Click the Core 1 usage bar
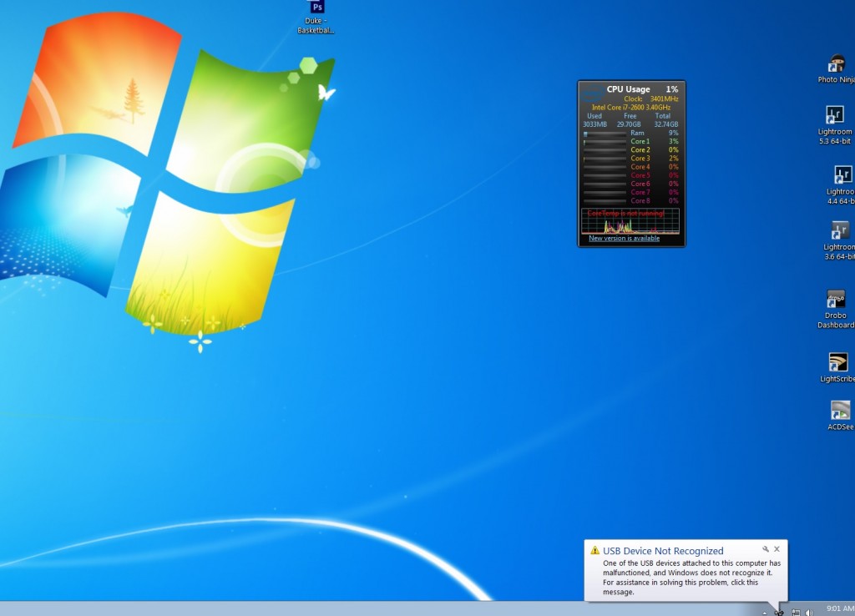The height and width of the screenshot is (616, 855). pyautogui.click(x=605, y=142)
